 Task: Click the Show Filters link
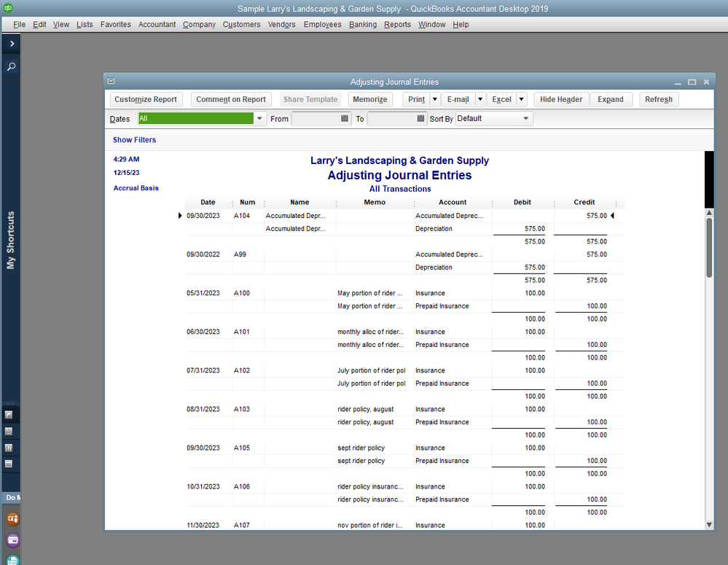pos(134,140)
